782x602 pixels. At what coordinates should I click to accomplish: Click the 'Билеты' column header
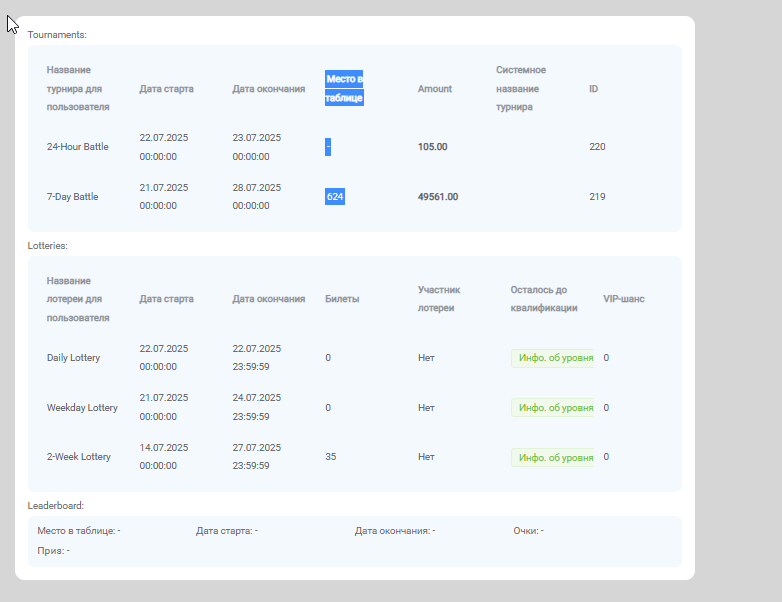(342, 299)
